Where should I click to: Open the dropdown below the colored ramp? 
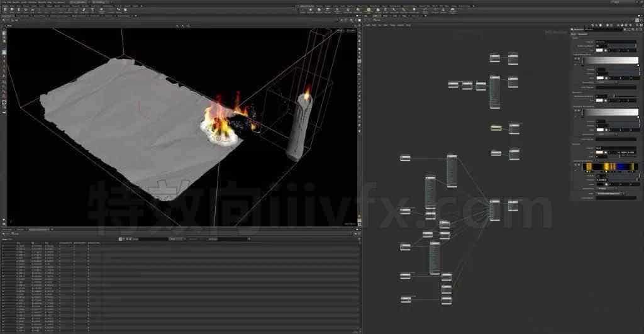click(x=610, y=194)
